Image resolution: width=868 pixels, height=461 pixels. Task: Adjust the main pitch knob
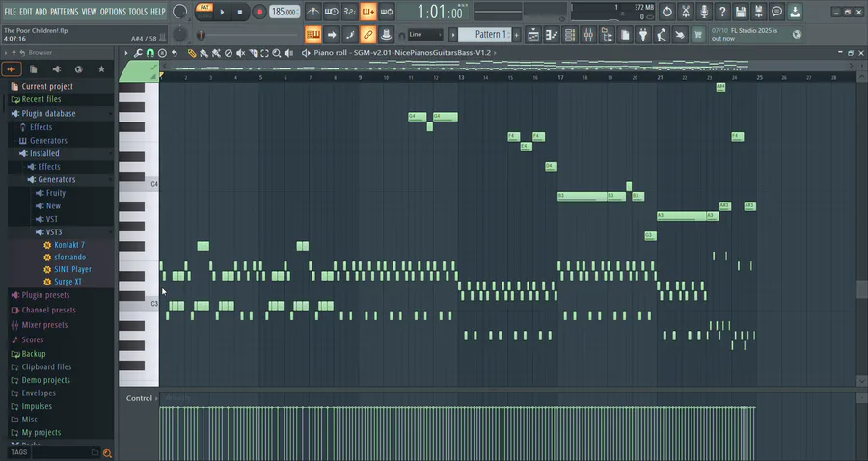180,35
